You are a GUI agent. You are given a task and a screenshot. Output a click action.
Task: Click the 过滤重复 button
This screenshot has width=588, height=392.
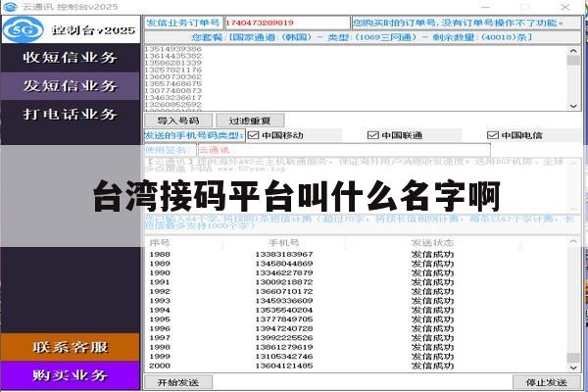click(x=250, y=121)
